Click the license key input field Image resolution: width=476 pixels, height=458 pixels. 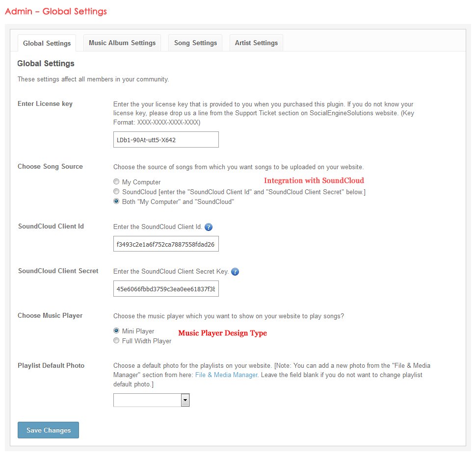coord(166,140)
